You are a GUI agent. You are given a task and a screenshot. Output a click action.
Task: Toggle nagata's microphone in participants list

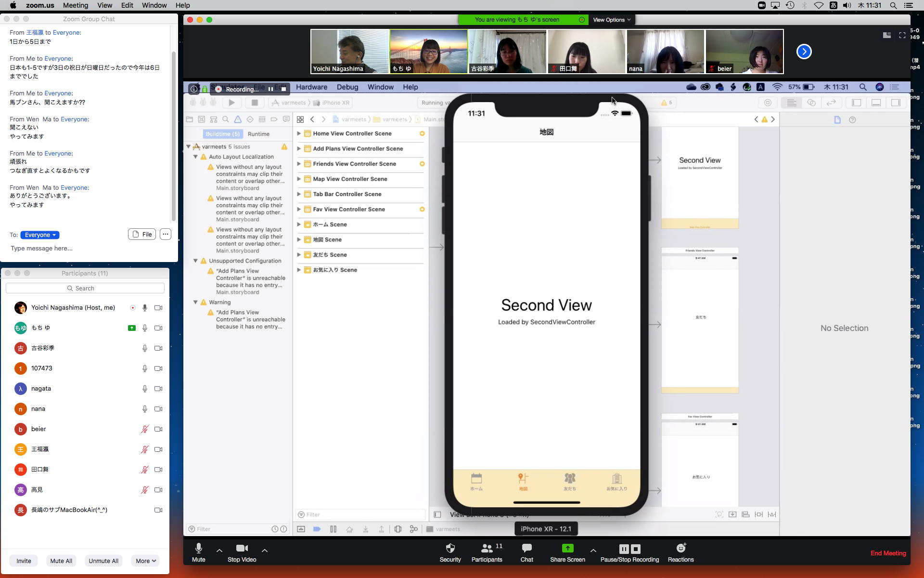point(144,389)
